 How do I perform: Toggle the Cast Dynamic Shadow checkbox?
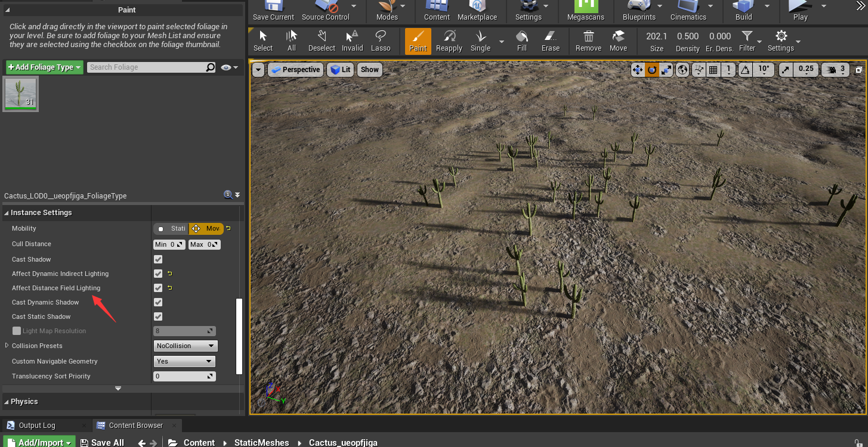click(158, 302)
